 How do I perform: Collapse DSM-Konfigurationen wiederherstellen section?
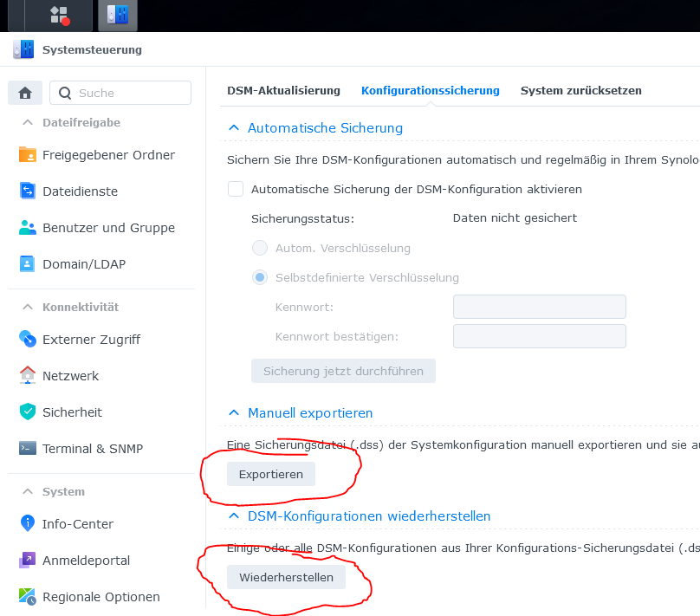pos(234,515)
